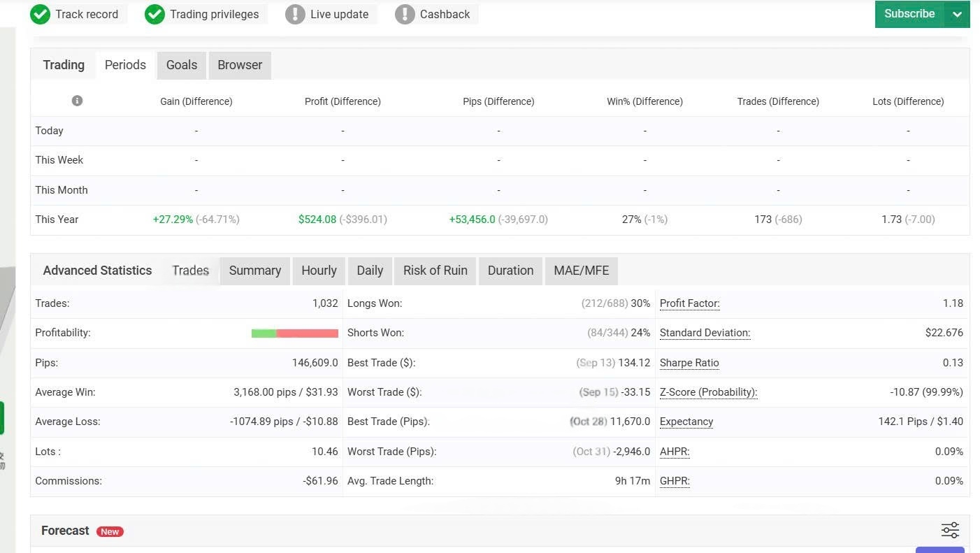Screen dimensions: 980x553
Task: Switch to the Summary statistics tab
Action: pos(255,271)
